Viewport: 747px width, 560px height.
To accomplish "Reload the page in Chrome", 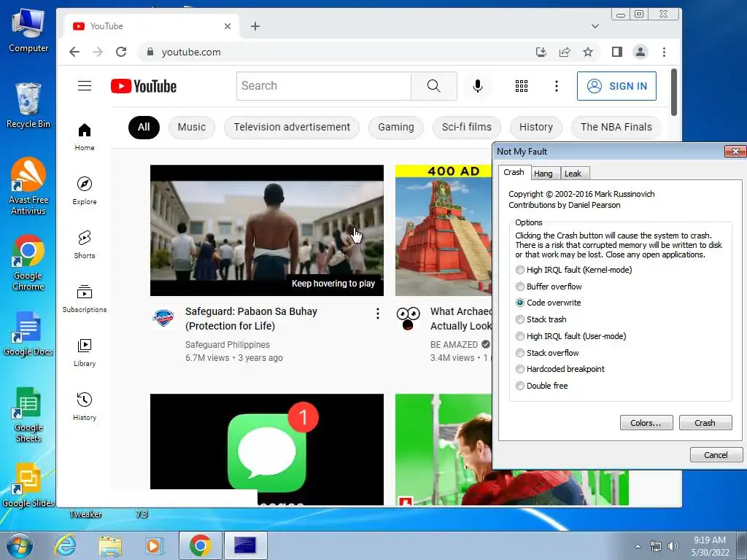I will (121, 52).
